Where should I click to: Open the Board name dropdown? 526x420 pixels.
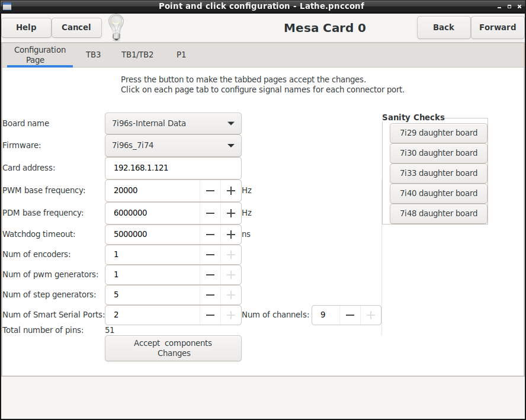pos(173,123)
